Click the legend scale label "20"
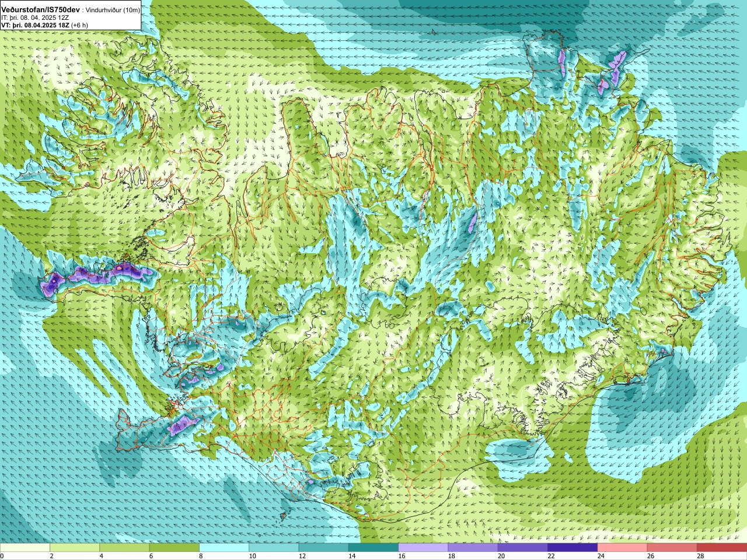Screen dimensions: 747x560 pos(501,556)
